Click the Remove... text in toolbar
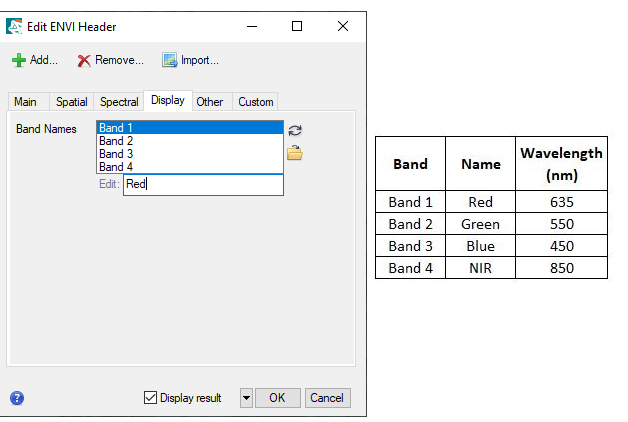Image resolution: width=628 pixels, height=422 pixels. 119,60
